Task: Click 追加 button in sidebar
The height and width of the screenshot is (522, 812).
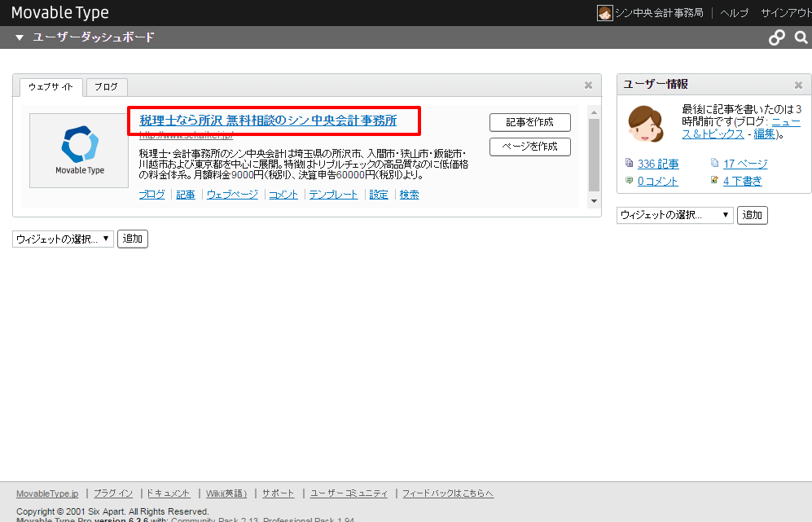Action: coord(752,215)
